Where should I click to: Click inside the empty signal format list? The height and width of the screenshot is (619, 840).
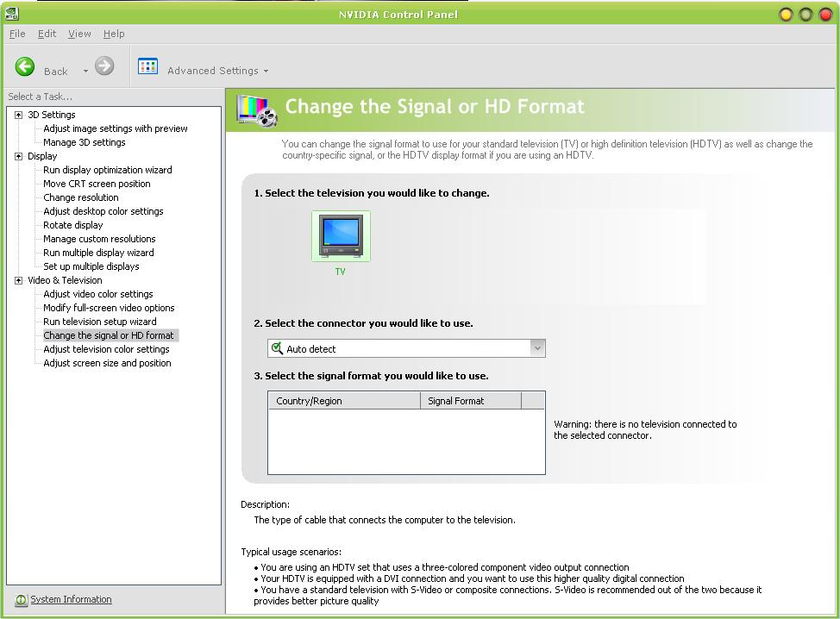coord(406,441)
